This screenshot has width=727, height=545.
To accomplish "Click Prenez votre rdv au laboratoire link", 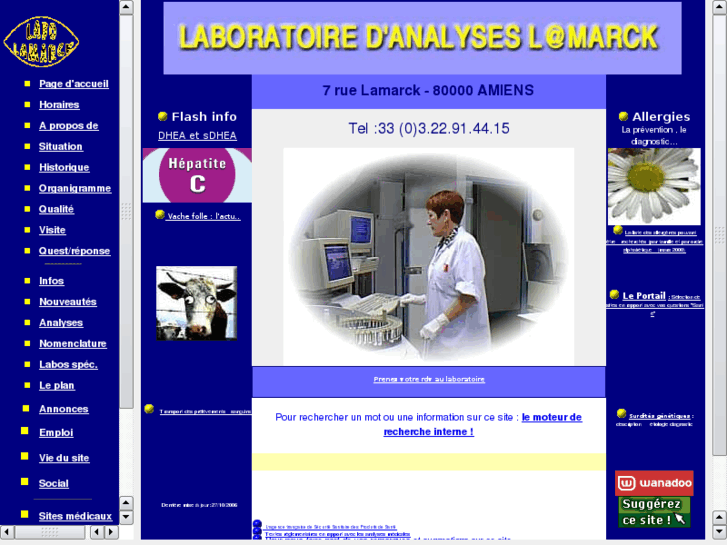I will (x=429, y=379).
